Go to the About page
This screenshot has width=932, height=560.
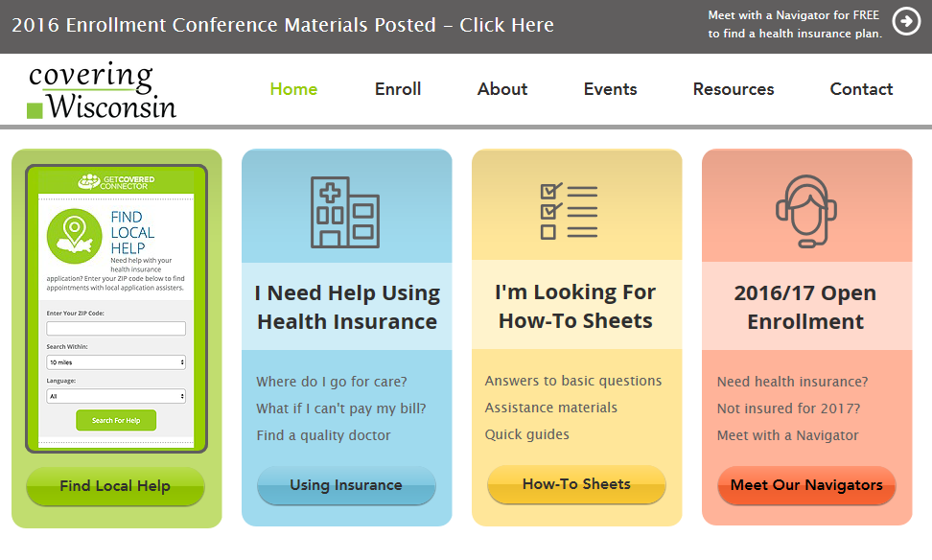point(502,89)
